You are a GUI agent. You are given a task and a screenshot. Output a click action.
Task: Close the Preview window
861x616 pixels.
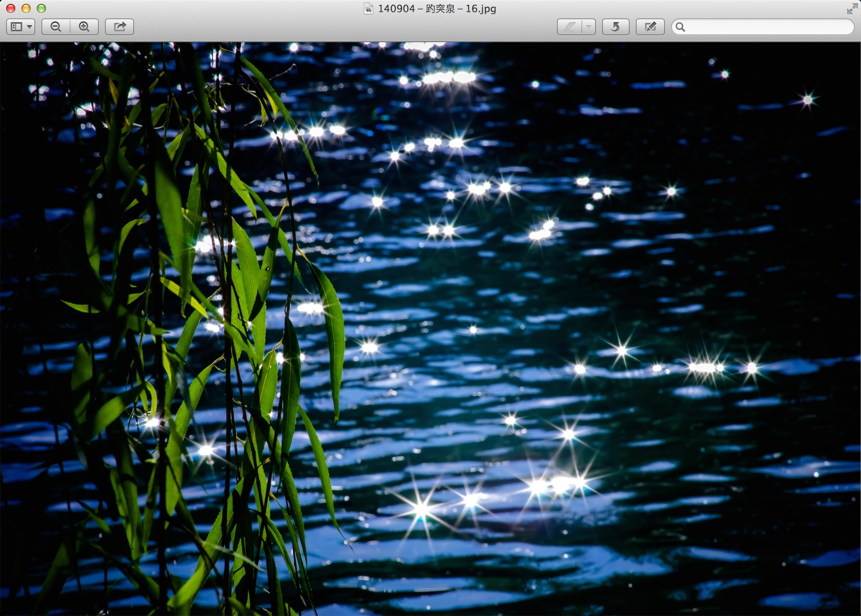click(11, 8)
